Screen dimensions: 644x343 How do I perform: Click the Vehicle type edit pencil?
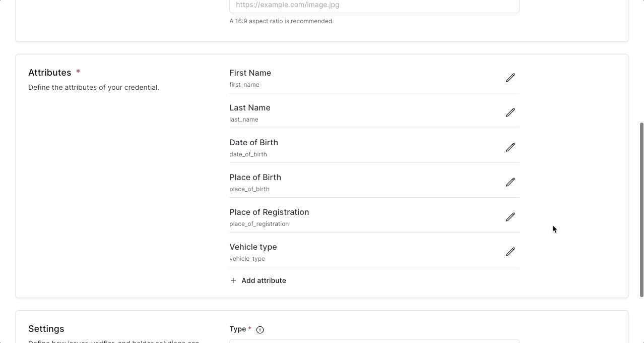(510, 252)
